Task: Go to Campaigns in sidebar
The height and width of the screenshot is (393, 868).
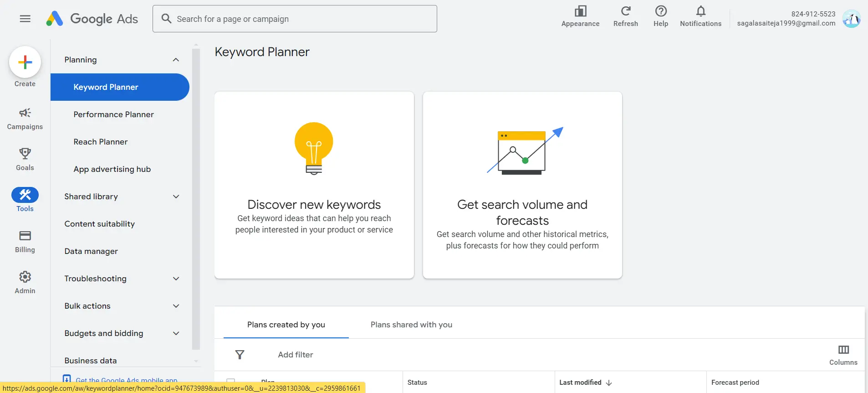Action: point(25,119)
